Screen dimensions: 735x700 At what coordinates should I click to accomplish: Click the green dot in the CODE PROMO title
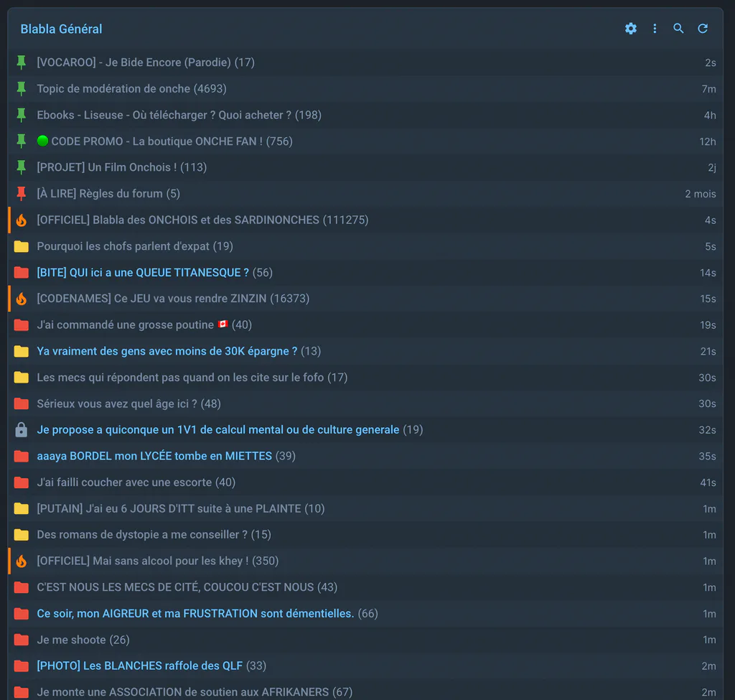[42, 141]
